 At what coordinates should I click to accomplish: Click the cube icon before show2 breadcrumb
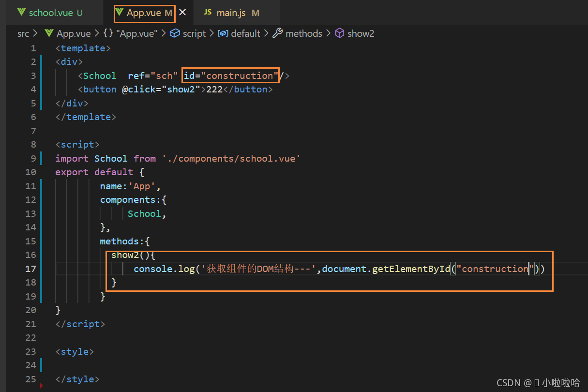coord(340,33)
